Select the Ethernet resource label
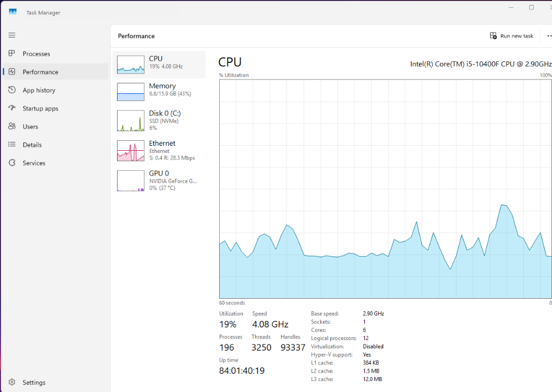This screenshot has width=552, height=392. pos(162,143)
